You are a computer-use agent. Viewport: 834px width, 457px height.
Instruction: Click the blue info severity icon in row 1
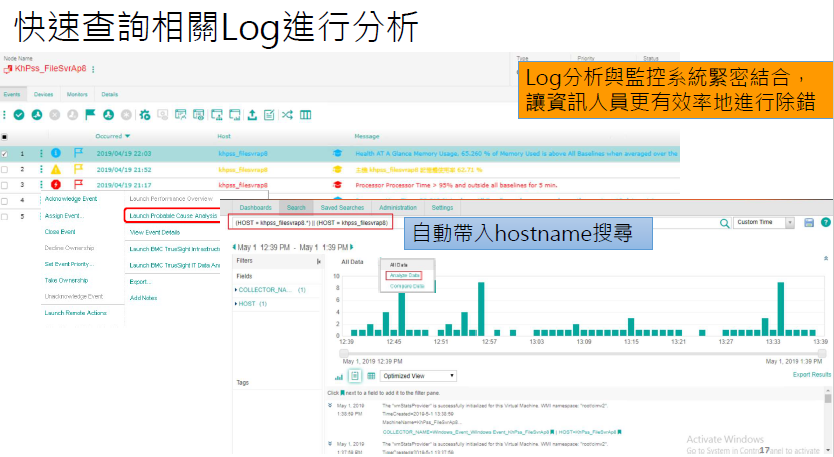tap(56, 153)
